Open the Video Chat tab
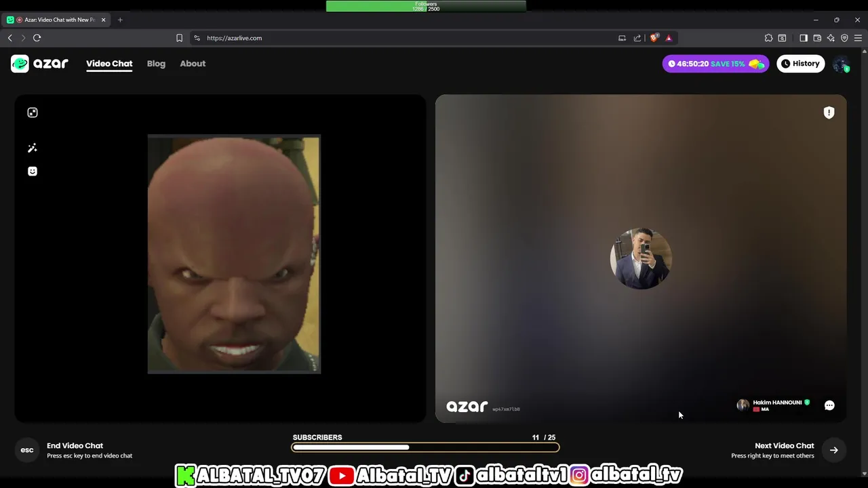The height and width of the screenshot is (488, 868). (x=109, y=64)
